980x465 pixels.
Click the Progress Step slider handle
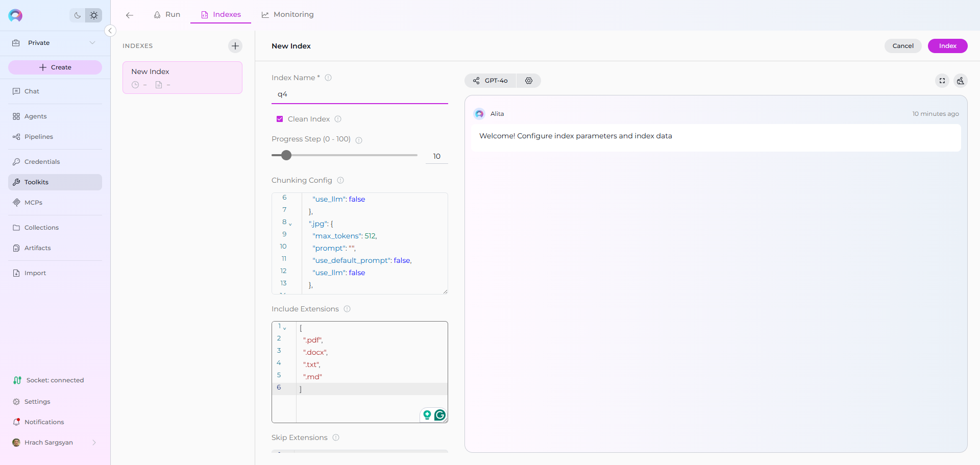286,155
